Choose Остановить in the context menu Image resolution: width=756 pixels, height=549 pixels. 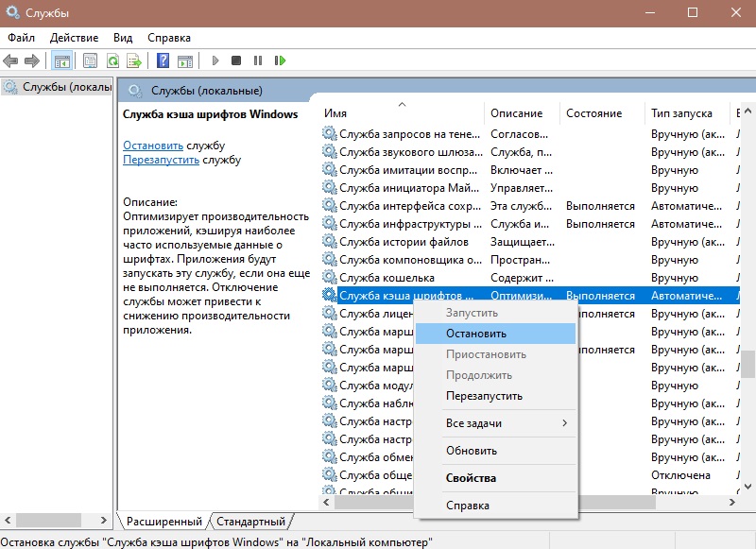[476, 334]
